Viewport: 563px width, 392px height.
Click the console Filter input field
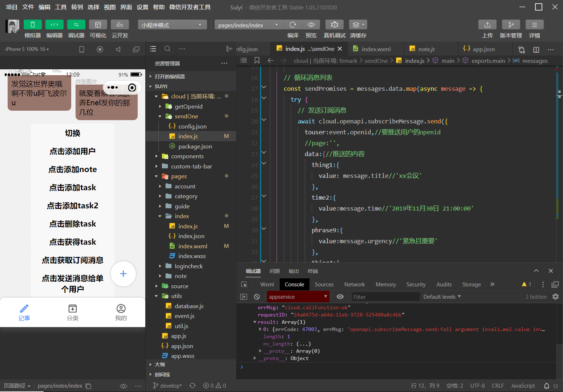[x=385, y=297]
